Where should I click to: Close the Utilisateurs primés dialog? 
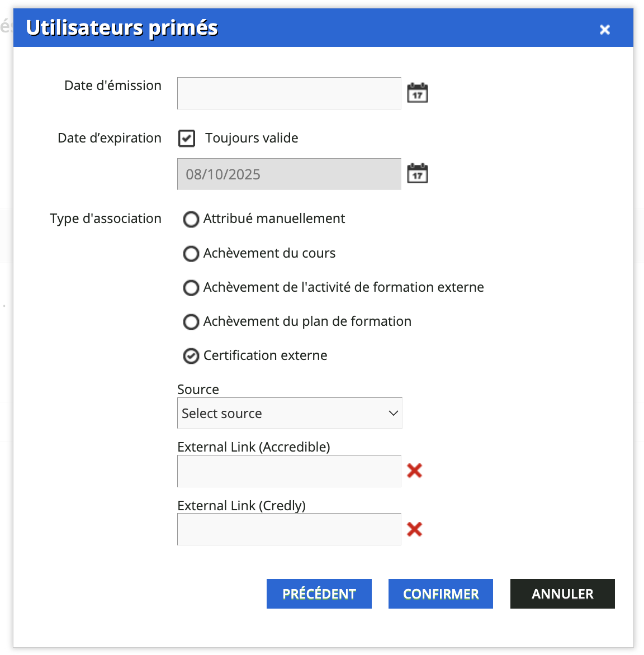[604, 29]
